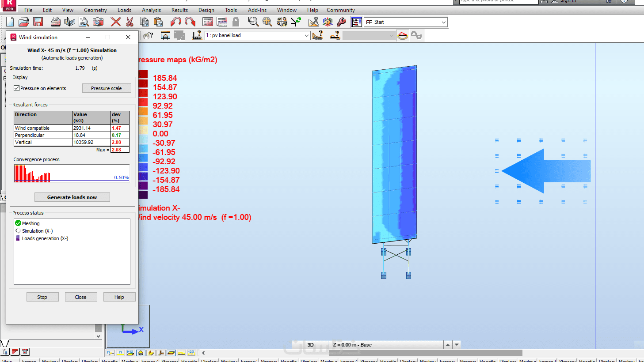The width and height of the screenshot is (644, 362).
Task: Open the Results menu
Action: (179, 10)
